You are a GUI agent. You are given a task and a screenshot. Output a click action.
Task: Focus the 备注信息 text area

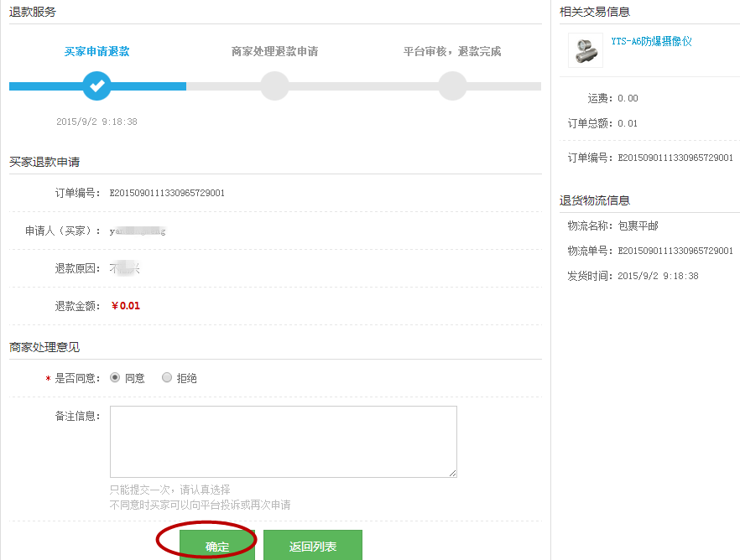tap(283, 441)
